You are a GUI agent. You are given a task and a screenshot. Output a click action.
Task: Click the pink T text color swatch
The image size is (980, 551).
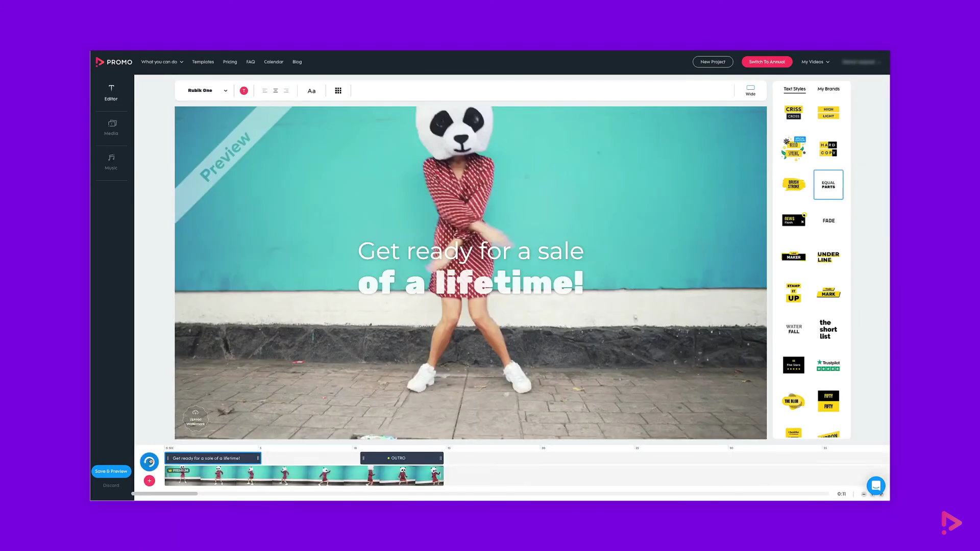(x=243, y=90)
